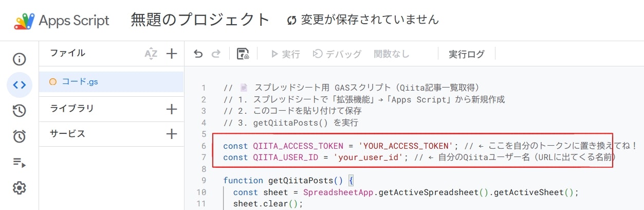Click the ファイル section header
Viewport: 644px width, 210px height.
pyautogui.click(x=68, y=53)
